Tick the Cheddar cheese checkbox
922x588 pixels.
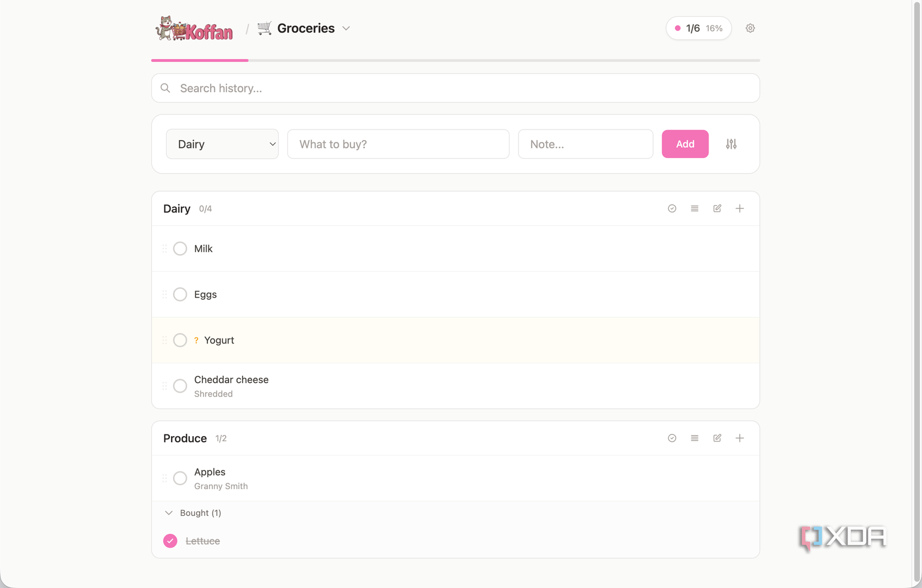click(180, 386)
